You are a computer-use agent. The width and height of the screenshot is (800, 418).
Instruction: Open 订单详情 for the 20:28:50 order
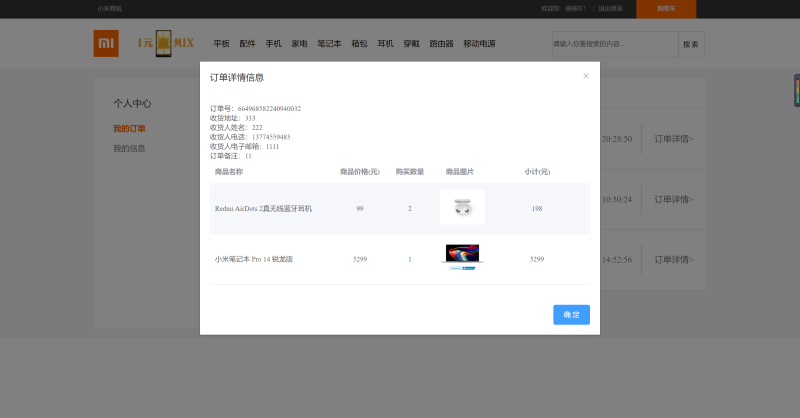[x=674, y=139]
